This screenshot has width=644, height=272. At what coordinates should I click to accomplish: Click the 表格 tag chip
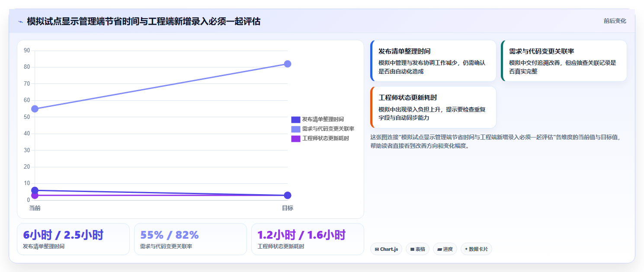point(417,249)
